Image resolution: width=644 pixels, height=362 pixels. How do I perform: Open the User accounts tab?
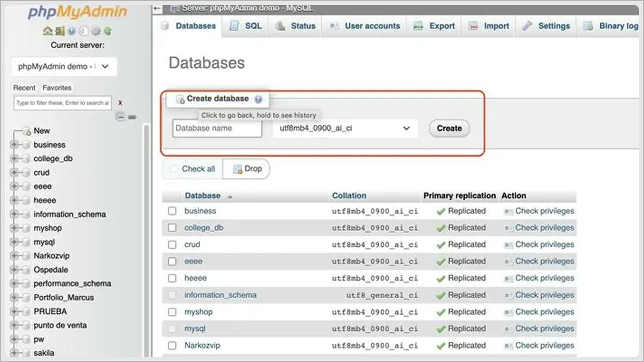point(365,26)
